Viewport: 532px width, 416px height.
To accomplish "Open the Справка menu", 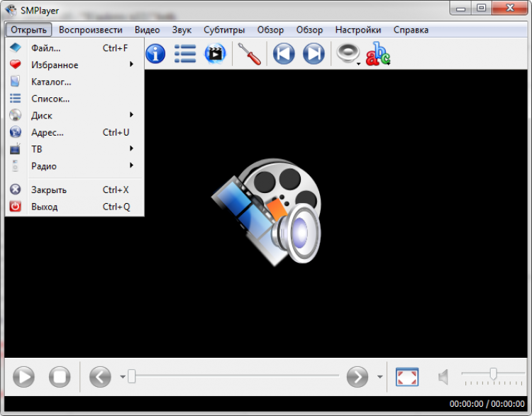I will point(411,30).
